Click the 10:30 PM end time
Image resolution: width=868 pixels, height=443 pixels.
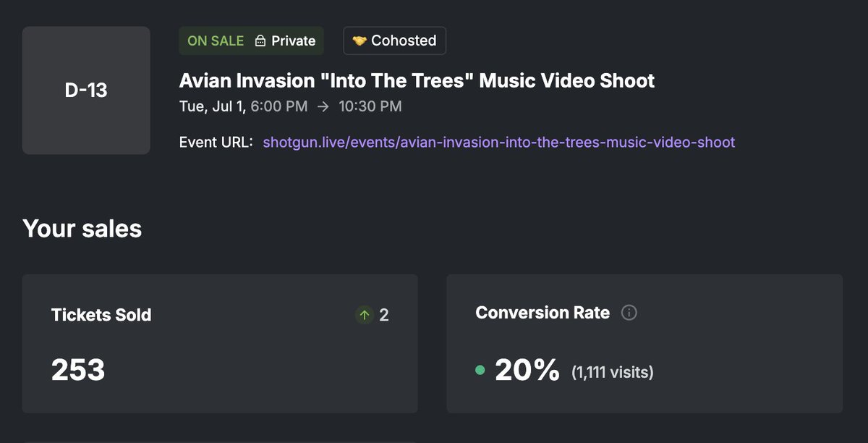pyautogui.click(x=370, y=106)
